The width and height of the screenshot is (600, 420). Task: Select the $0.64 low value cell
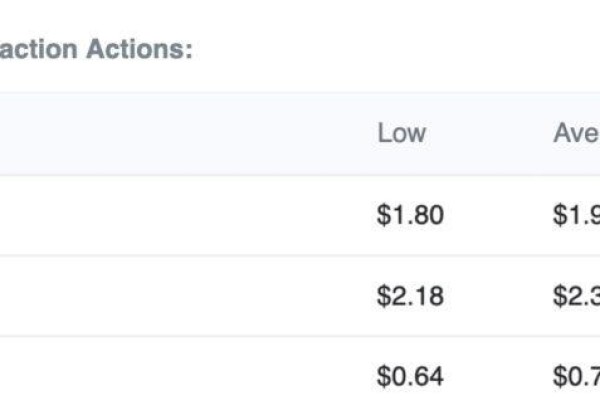pyautogui.click(x=410, y=377)
